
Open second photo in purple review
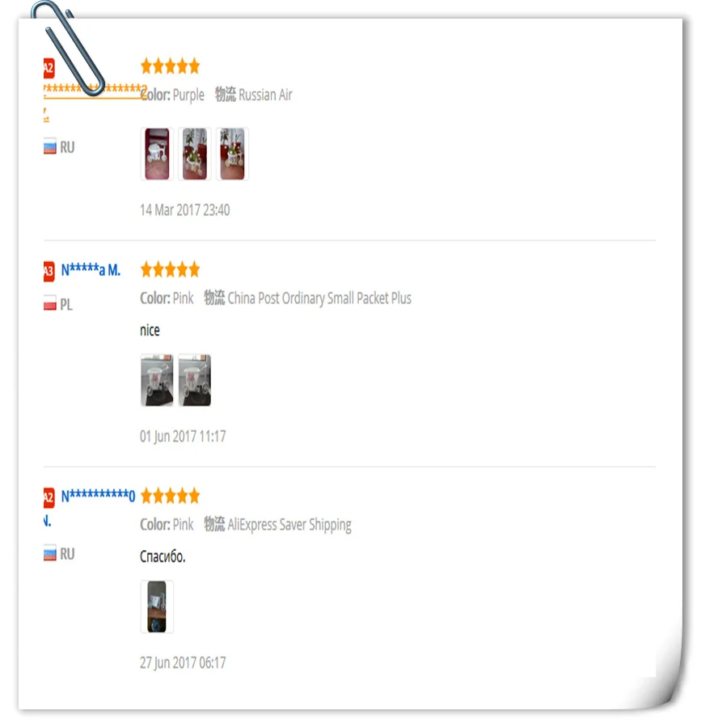coord(195,154)
